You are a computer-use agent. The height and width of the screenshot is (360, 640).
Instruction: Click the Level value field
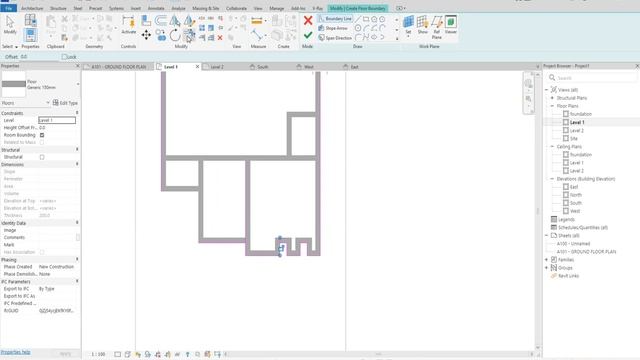pos(57,120)
